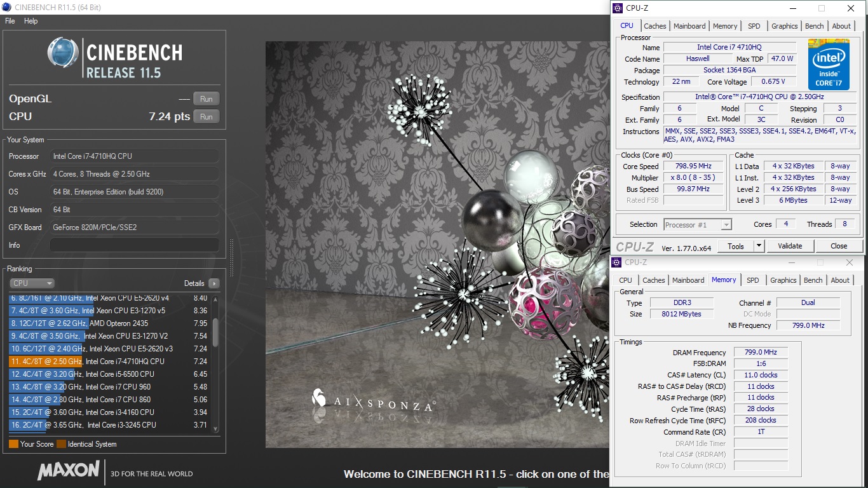868x488 pixels.
Task: Select ranking row AMD Opteron 2435
Action: point(109,323)
